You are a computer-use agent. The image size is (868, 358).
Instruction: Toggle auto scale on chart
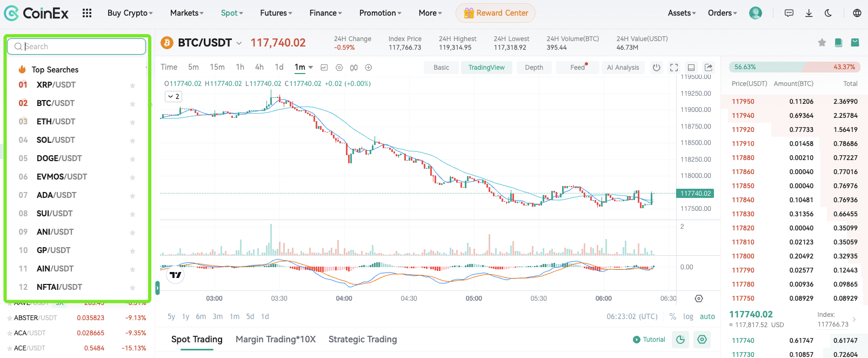pyautogui.click(x=707, y=316)
